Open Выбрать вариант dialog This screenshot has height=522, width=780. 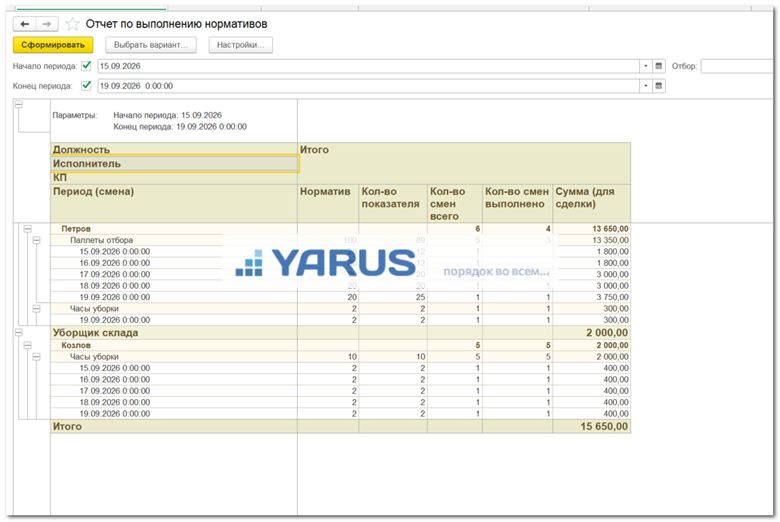(151, 45)
